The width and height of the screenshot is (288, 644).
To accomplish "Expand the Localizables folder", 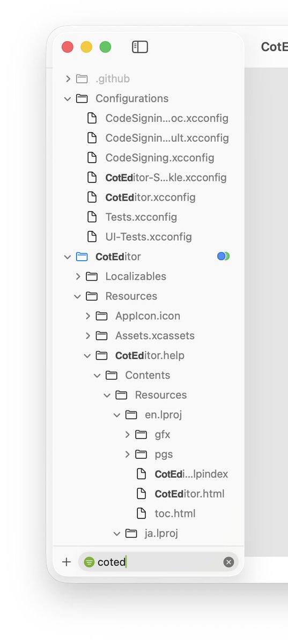I will pos(78,277).
